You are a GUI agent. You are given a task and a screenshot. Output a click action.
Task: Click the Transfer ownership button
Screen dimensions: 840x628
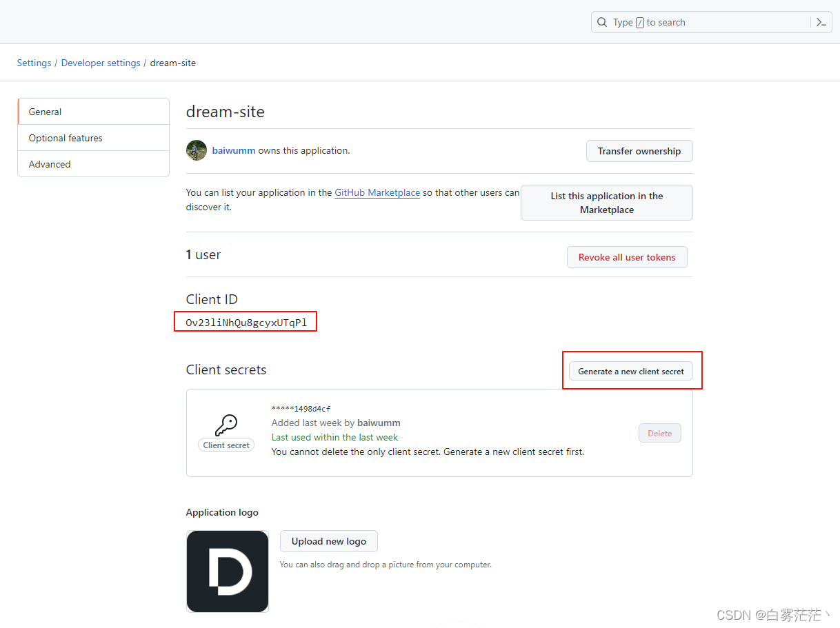pos(639,151)
